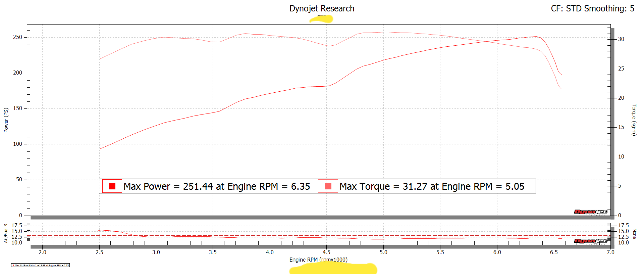Image resolution: width=644 pixels, height=274 pixels.
Task: Click the "CF: STD Smoothing: 5" label
Action: pos(593,8)
